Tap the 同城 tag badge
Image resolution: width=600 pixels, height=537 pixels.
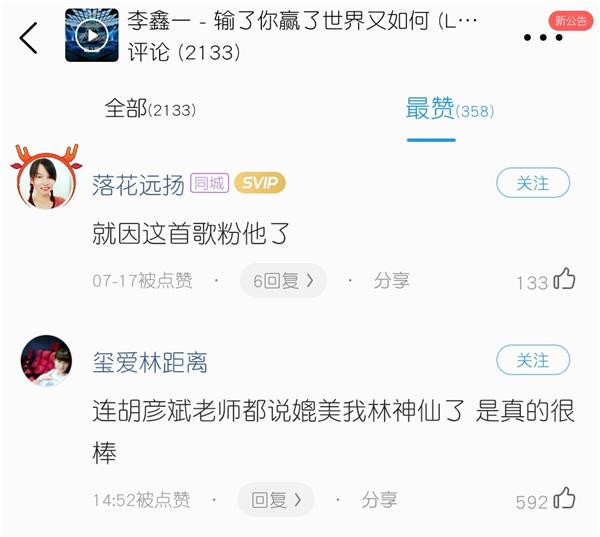point(210,183)
